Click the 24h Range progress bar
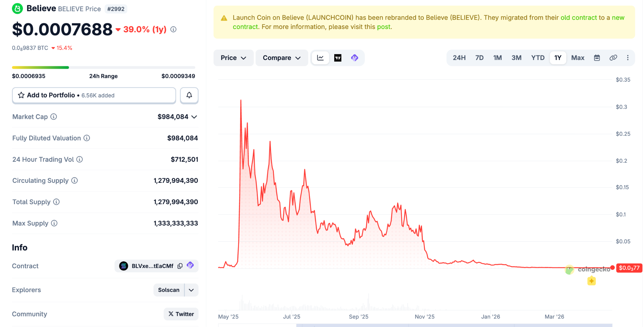The width and height of the screenshot is (644, 327). pyautogui.click(x=103, y=68)
